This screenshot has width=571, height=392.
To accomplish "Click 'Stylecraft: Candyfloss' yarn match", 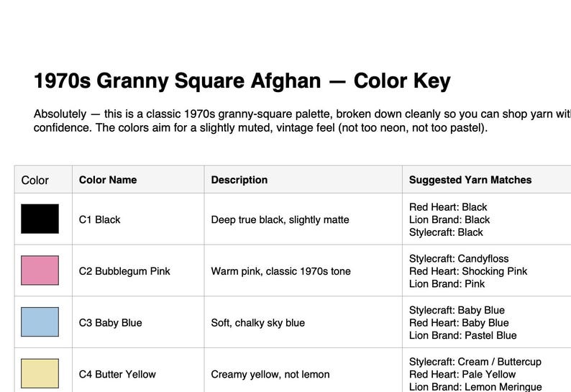I will [x=459, y=259].
